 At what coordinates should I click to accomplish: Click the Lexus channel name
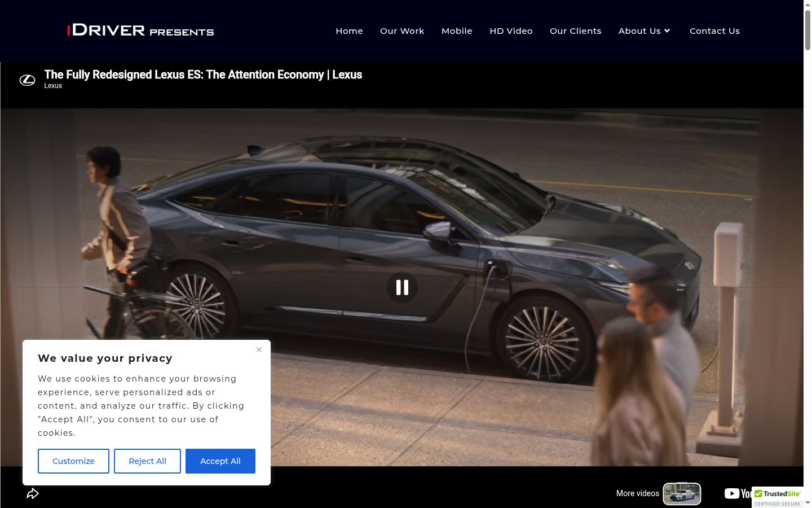click(x=53, y=86)
